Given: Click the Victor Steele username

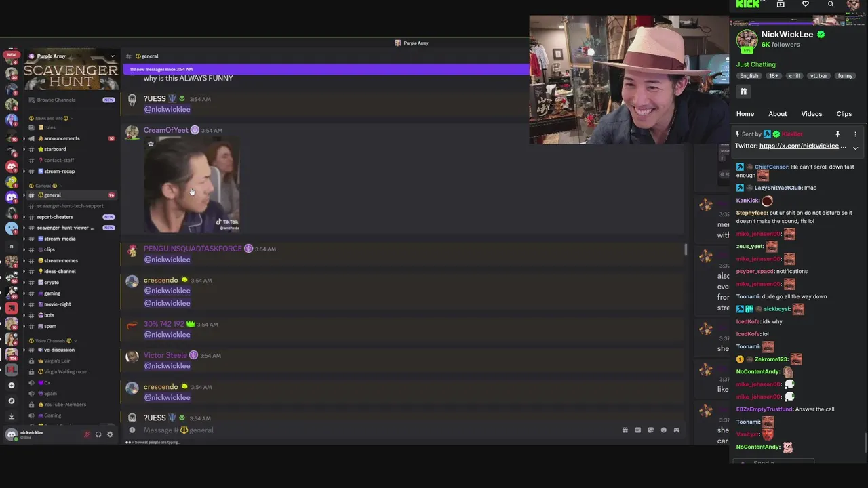Looking at the screenshot, I should [165, 355].
